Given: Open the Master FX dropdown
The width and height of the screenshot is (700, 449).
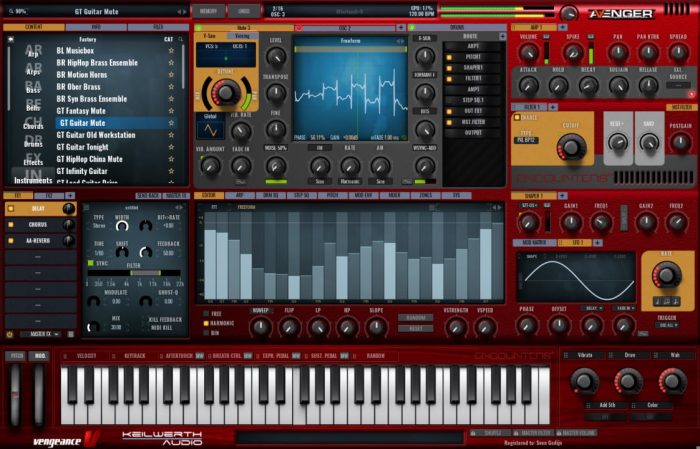Looking at the screenshot, I should pyautogui.click(x=40, y=334).
